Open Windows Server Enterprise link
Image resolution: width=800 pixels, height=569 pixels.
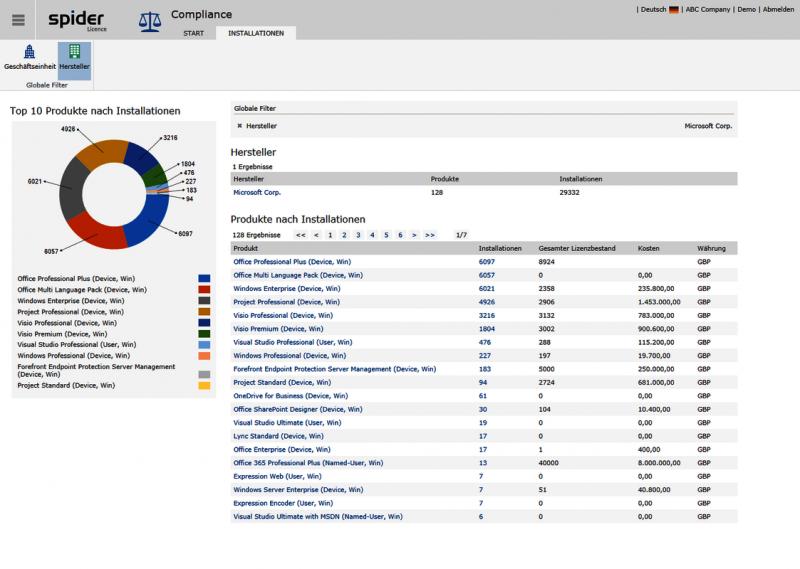[x=298, y=490]
